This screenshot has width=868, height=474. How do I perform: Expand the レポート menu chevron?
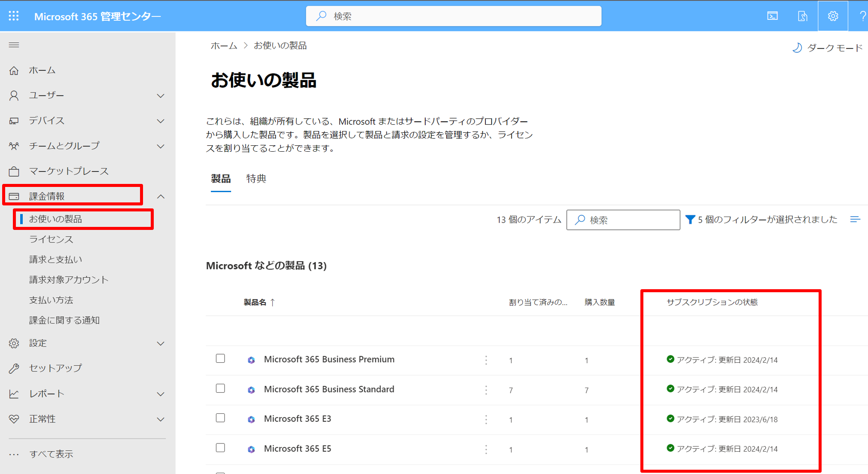coord(161,394)
